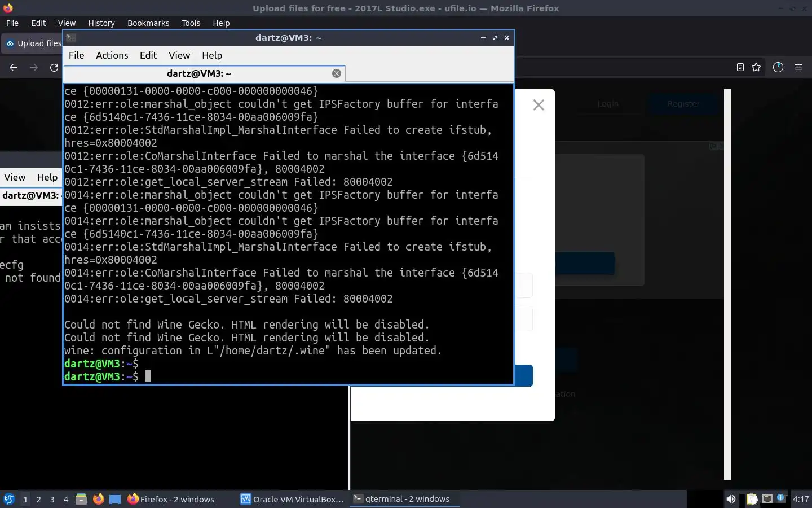
Task: Show the calendar from the 4:17 clock
Action: coord(801,499)
